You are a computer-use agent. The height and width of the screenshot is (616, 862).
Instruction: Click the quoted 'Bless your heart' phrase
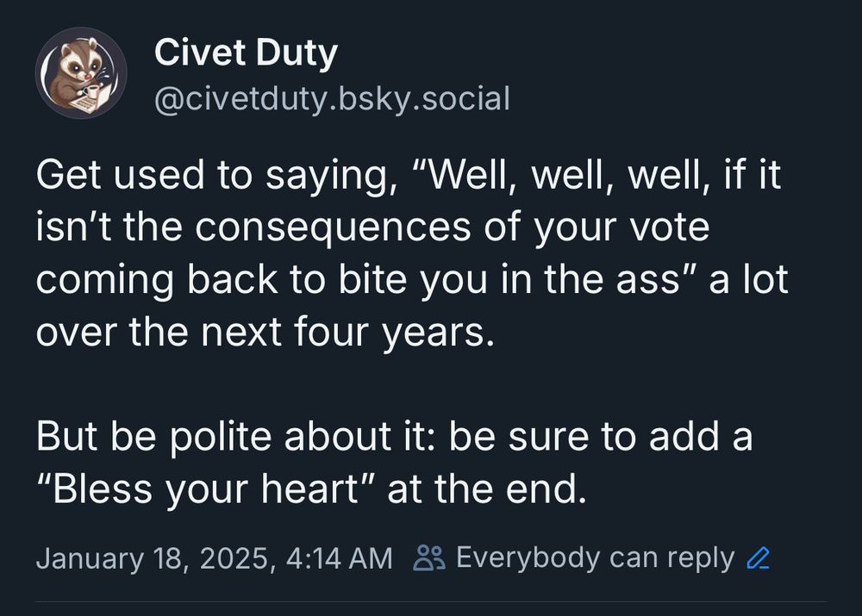point(206,489)
